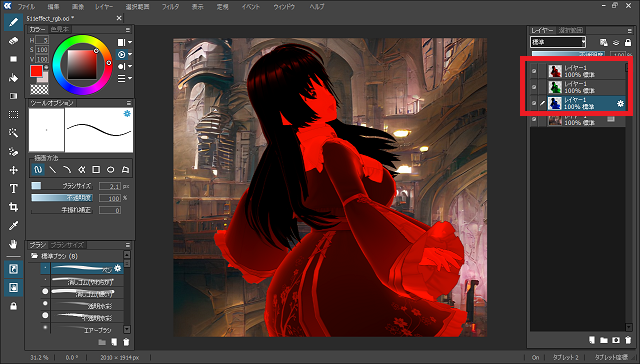This screenshot has width=640, height=364.
Task: Click the brush size value field
Action: tap(110, 186)
